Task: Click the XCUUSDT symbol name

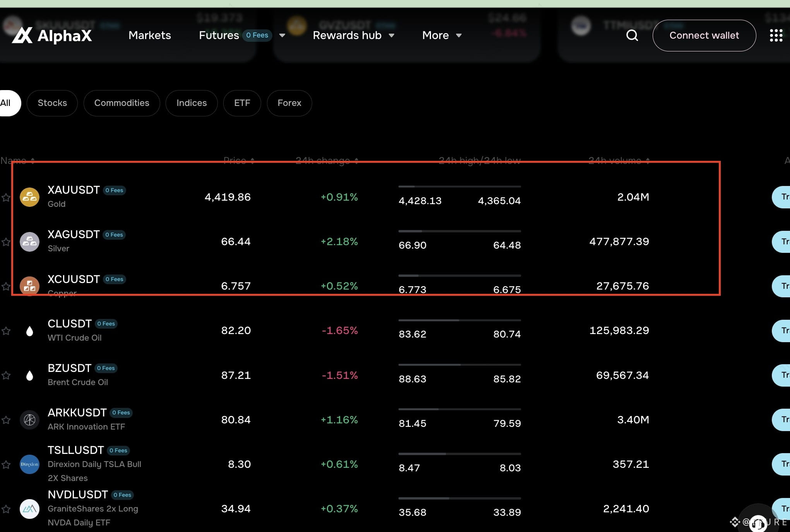Action: 74,279
